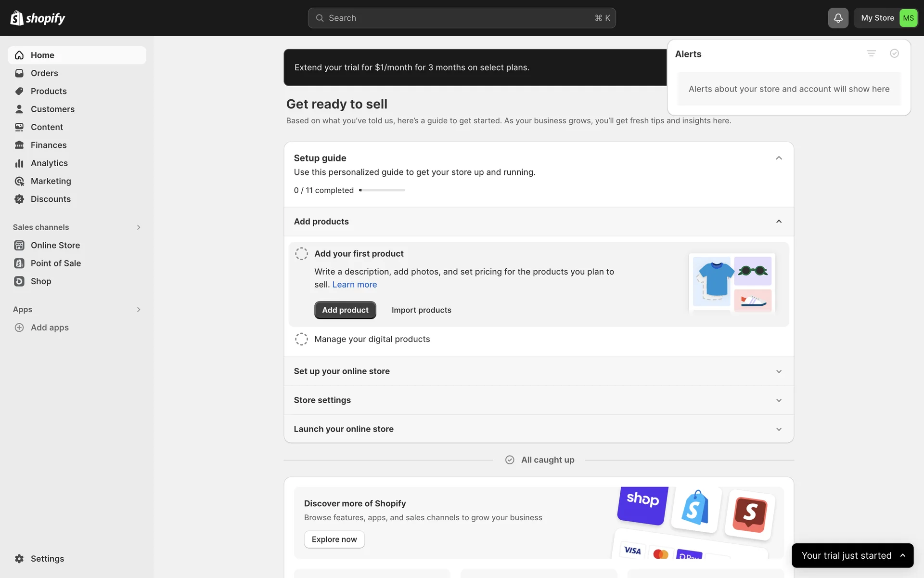Mark all alerts as read icon
This screenshot has height=578, width=924.
tap(894, 53)
